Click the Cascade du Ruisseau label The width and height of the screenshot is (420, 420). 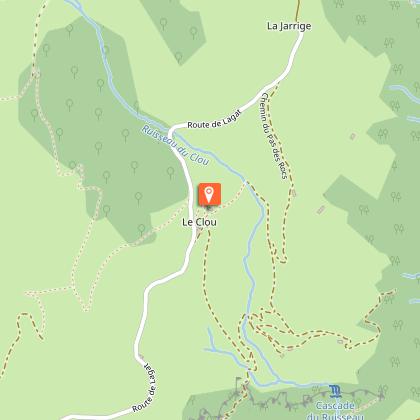(336, 411)
